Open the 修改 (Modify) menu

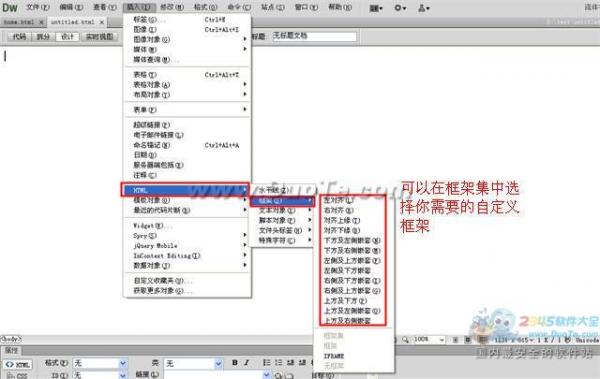[172, 8]
